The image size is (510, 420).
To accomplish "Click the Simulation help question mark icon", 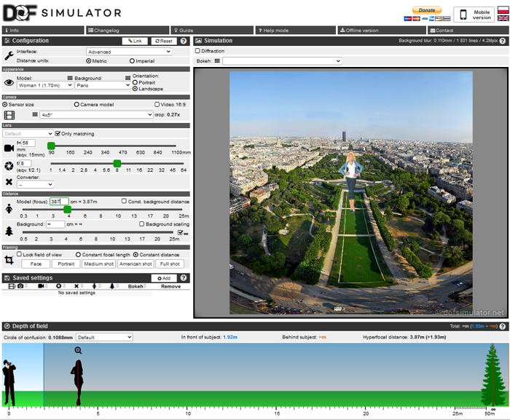I will click(x=502, y=41).
